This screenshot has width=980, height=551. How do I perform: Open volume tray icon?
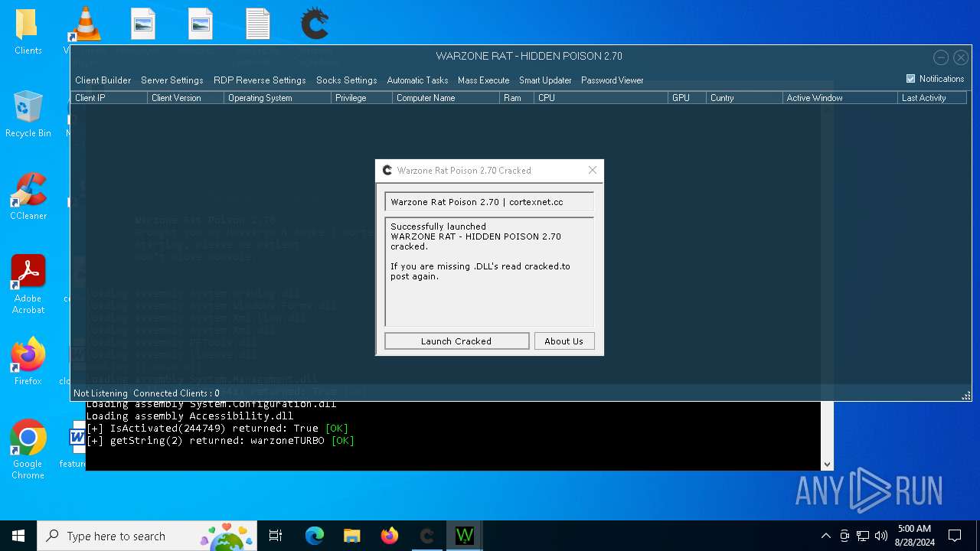point(881,536)
